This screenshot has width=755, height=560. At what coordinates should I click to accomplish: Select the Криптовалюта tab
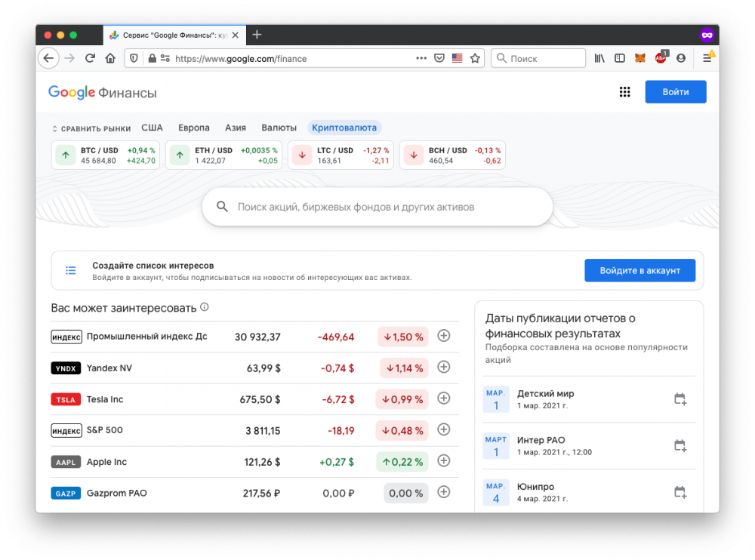344,128
